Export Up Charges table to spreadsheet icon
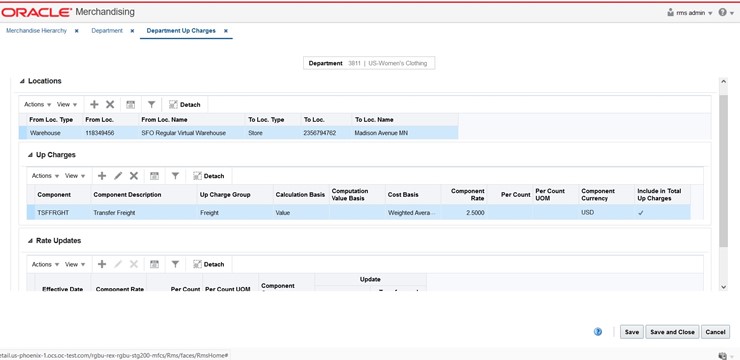The image size is (740, 360). (x=154, y=176)
